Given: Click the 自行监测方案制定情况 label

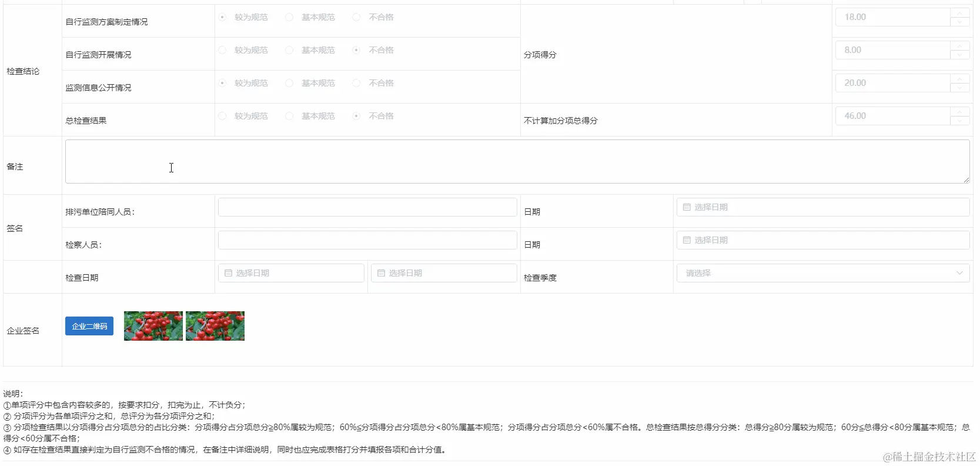Looking at the screenshot, I should pyautogui.click(x=106, y=22).
